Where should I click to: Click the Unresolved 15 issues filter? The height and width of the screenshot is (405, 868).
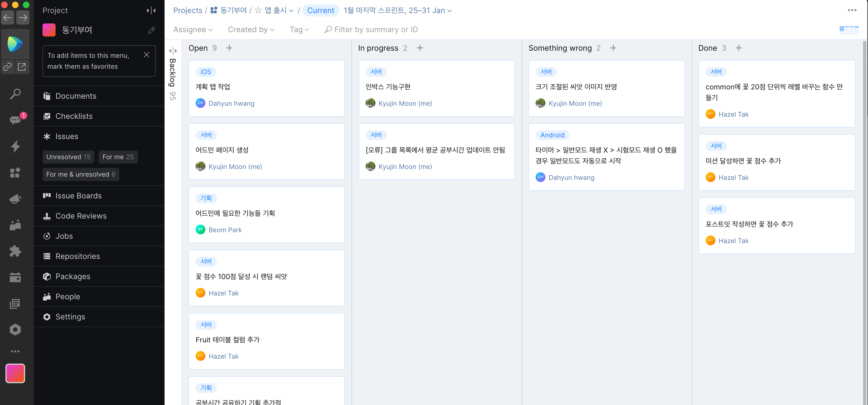point(68,157)
